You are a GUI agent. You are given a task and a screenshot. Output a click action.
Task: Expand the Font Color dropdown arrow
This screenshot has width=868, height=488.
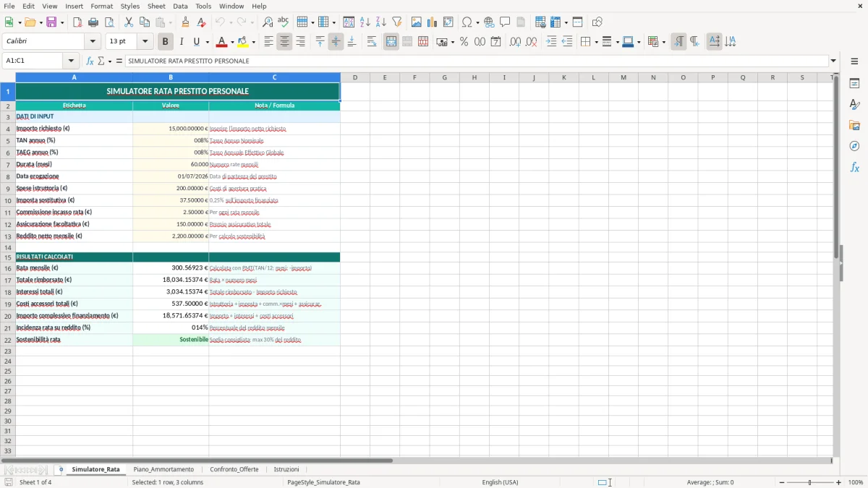(x=232, y=42)
